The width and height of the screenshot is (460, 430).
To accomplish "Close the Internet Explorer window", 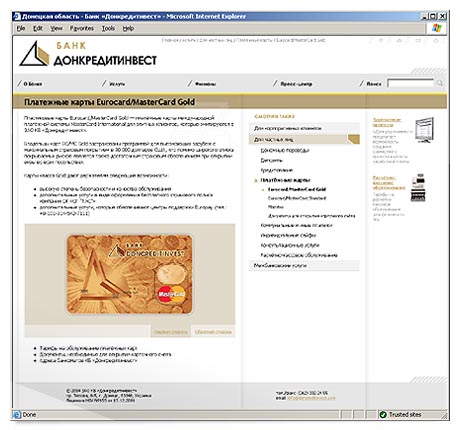I will 442,16.
